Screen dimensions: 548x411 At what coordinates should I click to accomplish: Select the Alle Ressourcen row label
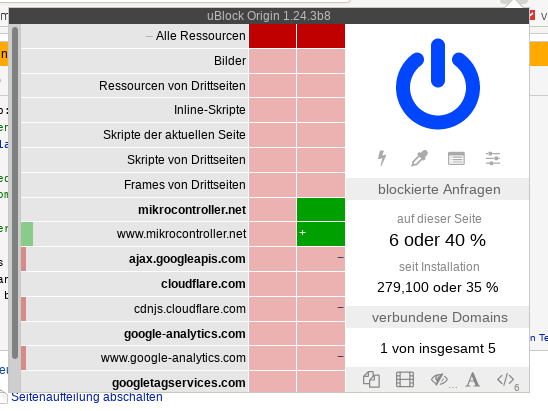pyautogui.click(x=135, y=36)
